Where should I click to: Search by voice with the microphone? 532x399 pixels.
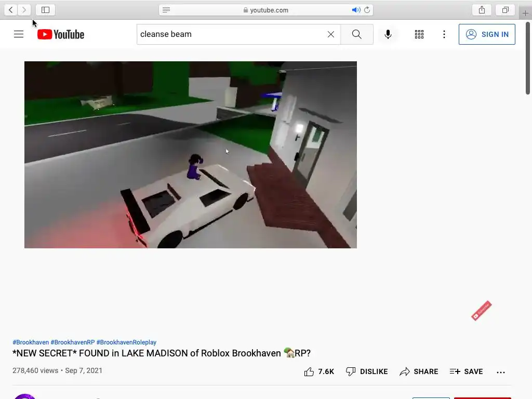click(388, 34)
